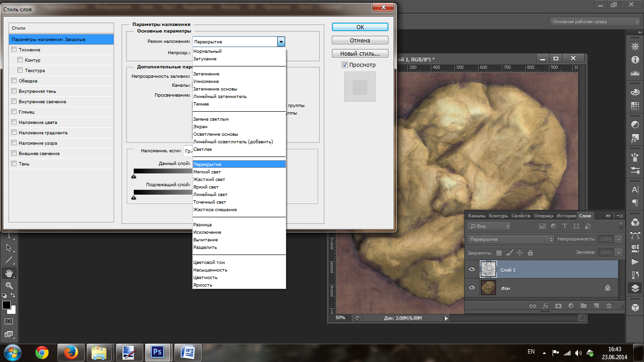The width and height of the screenshot is (644, 362).
Task: Click the add layer style fx icon
Action: pyautogui.click(x=546, y=306)
